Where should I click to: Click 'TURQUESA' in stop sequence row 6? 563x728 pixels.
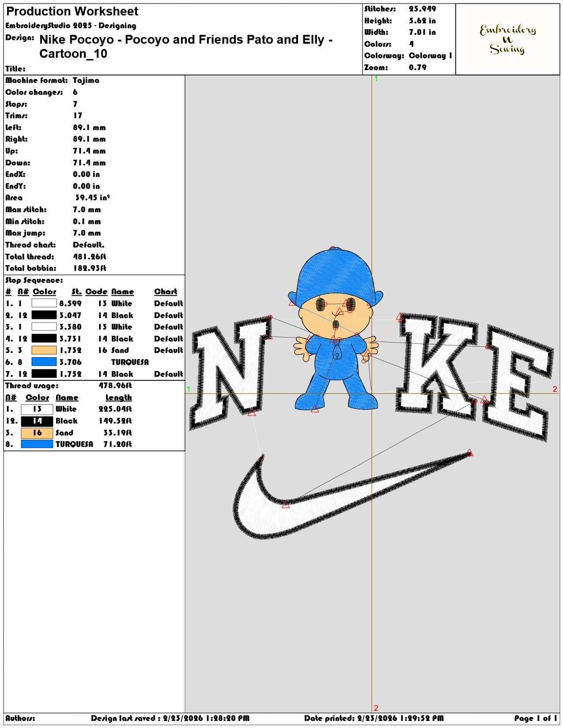130,362
